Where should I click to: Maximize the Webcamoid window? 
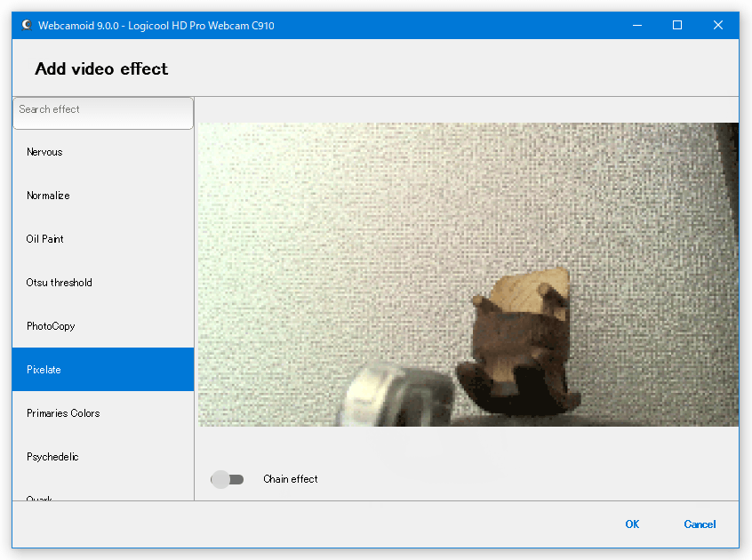pos(677,26)
